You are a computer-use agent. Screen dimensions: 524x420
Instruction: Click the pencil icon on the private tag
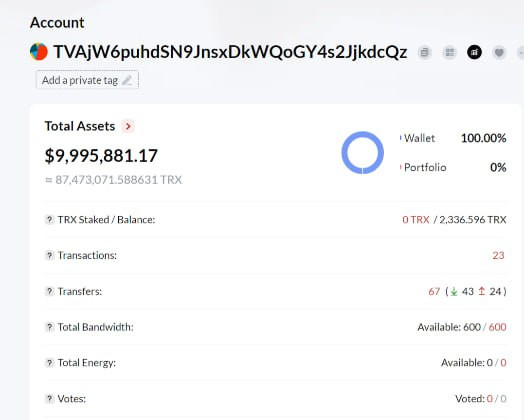(x=127, y=80)
